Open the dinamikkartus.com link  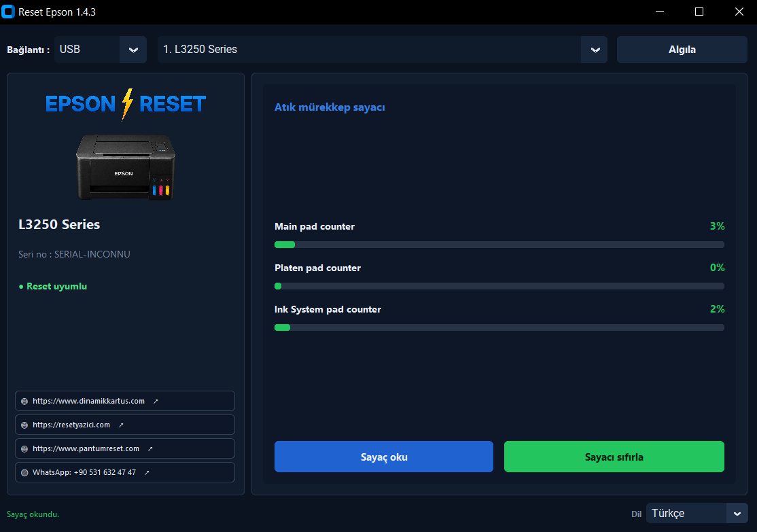(125, 401)
